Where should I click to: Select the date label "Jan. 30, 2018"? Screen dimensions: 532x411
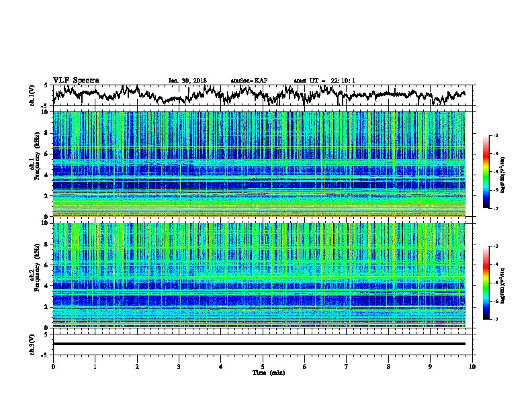[x=187, y=81]
